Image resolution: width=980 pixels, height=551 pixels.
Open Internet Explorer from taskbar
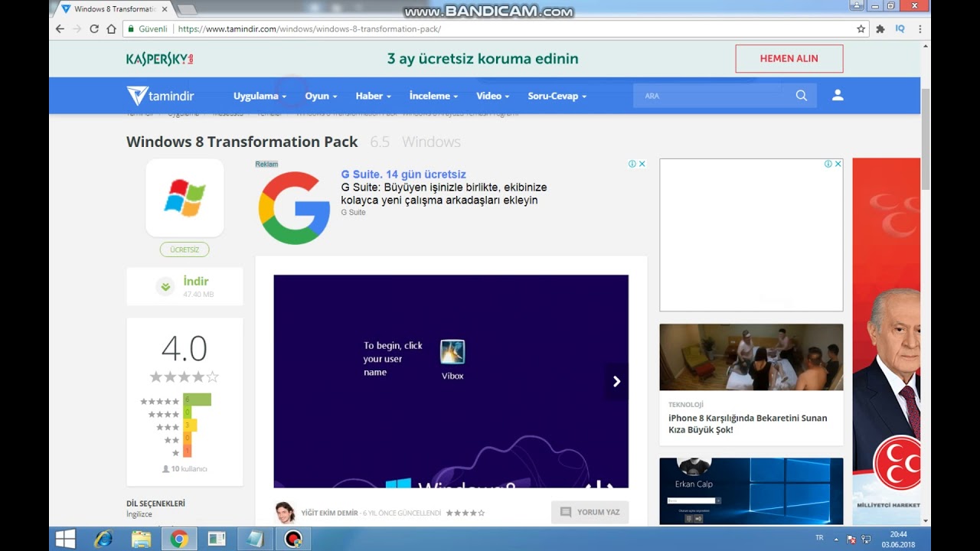click(103, 539)
